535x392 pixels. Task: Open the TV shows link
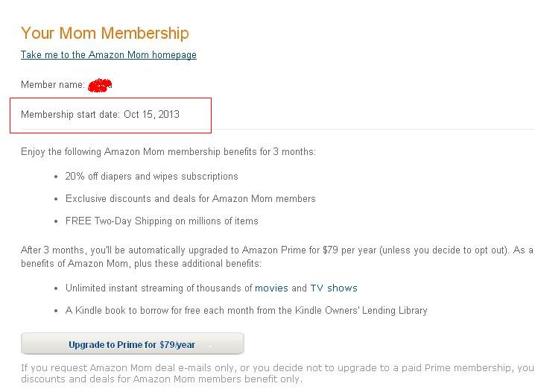[334, 288]
